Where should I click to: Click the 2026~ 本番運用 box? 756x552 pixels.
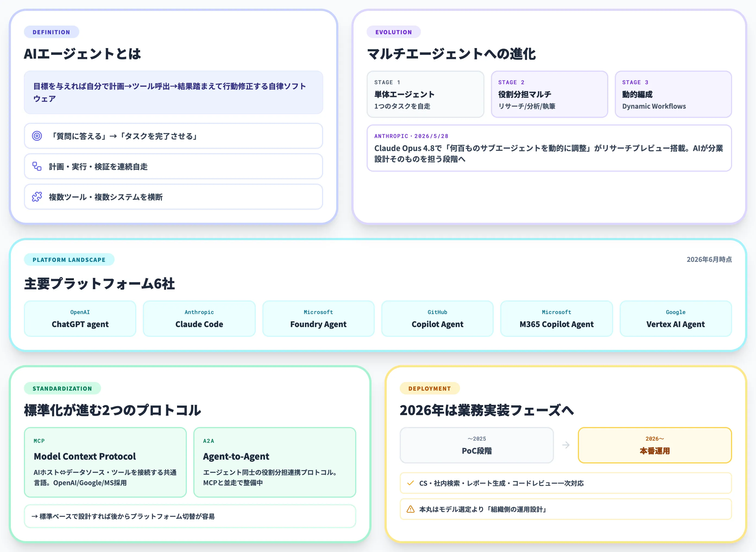coord(655,445)
